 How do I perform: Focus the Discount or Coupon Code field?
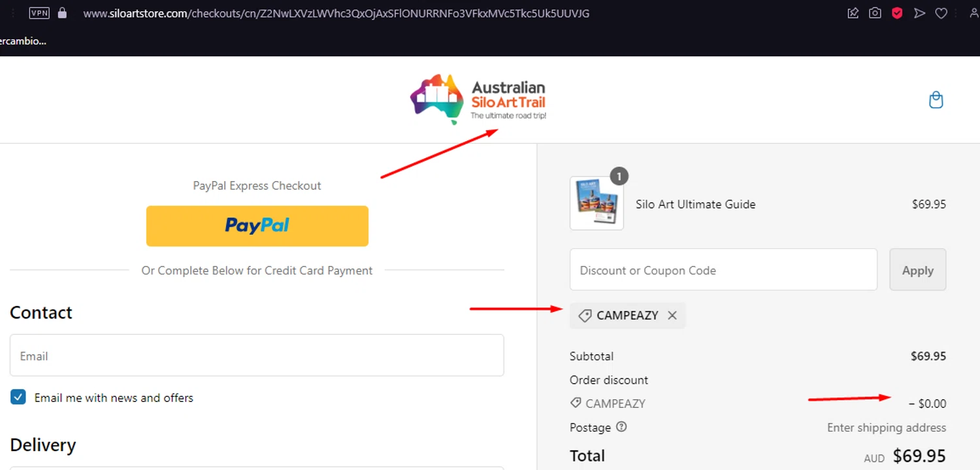[723, 269]
